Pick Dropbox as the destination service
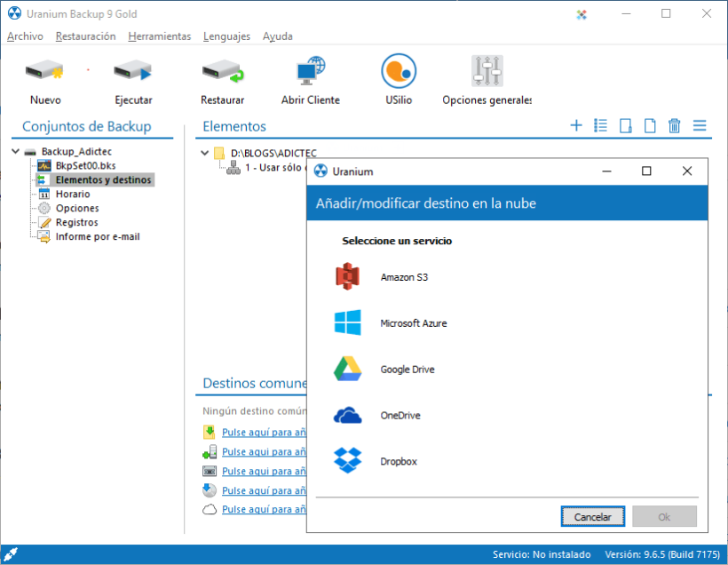Screen dimensions: 728x565 click(398, 462)
